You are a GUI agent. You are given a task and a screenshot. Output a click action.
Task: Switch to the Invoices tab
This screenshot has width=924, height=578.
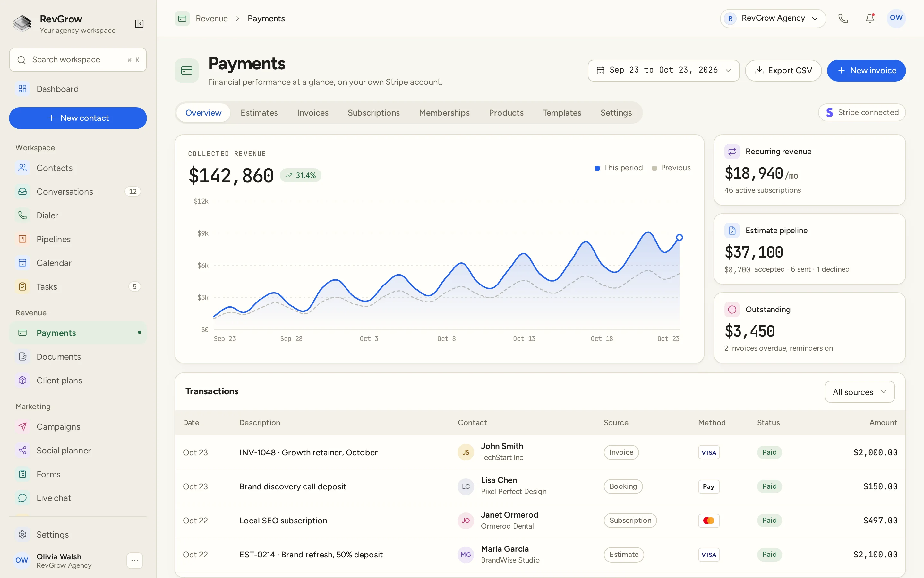pos(313,113)
